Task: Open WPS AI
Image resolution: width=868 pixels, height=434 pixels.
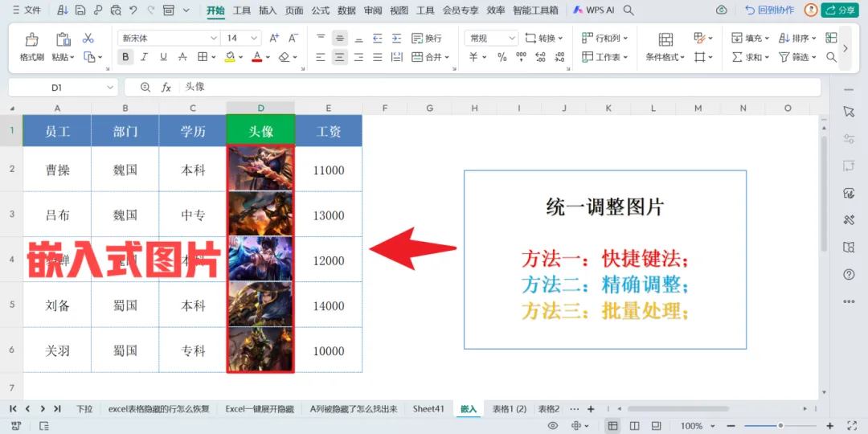Action: pos(594,10)
